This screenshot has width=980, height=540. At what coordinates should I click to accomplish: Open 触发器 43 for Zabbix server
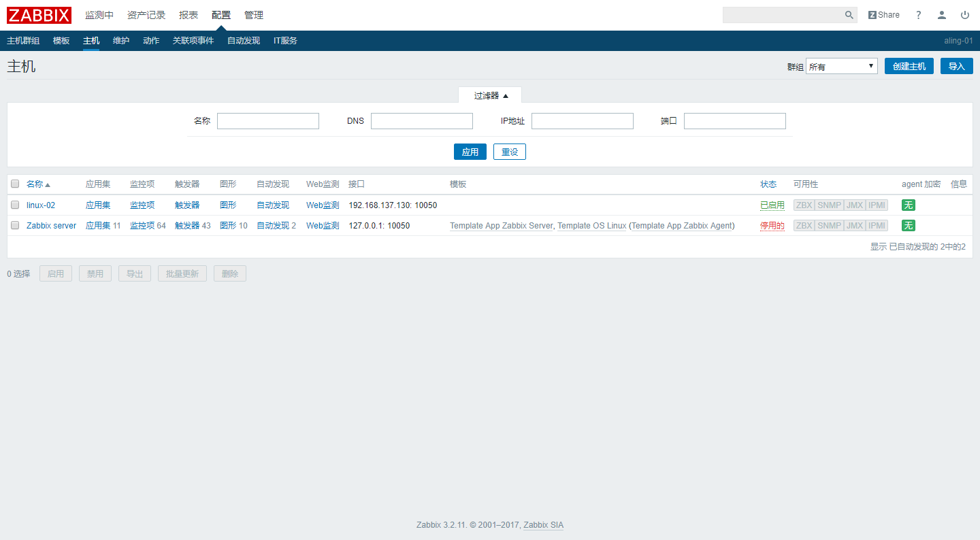pyautogui.click(x=187, y=225)
